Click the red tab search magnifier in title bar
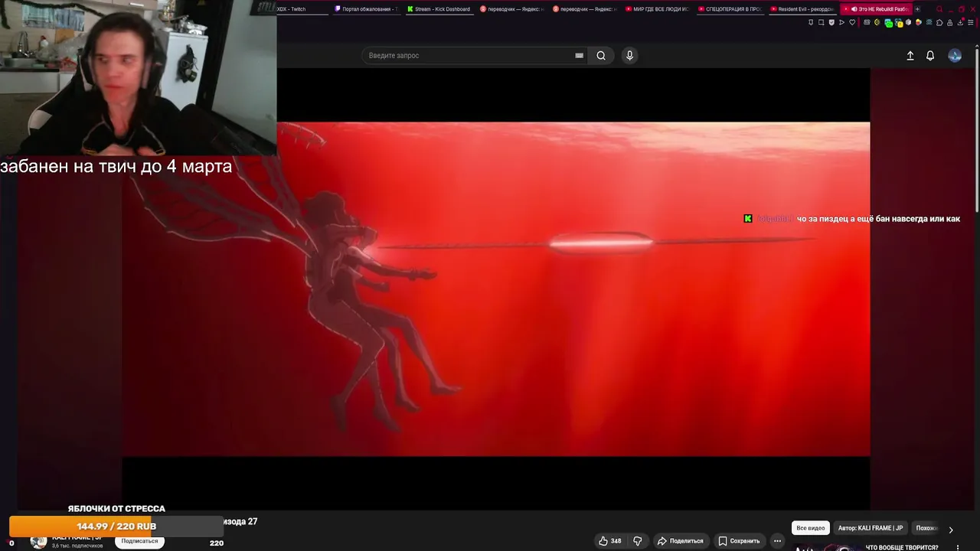This screenshot has width=980, height=551. tap(939, 9)
